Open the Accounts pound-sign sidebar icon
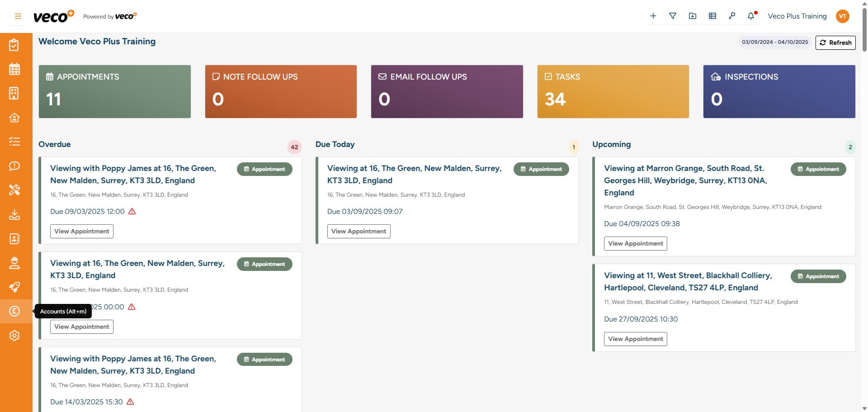 click(x=14, y=311)
